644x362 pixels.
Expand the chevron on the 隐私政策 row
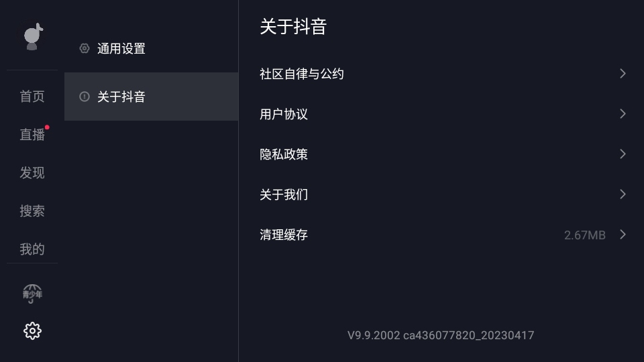[623, 154]
